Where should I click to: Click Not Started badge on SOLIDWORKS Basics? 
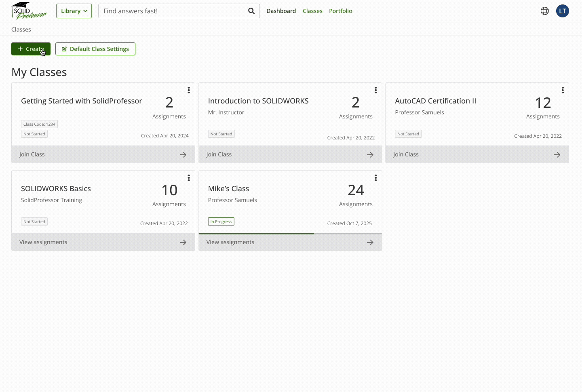(34, 221)
